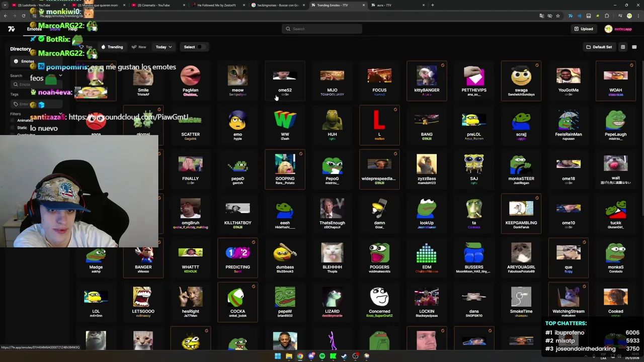This screenshot has height=362, width=644.
Task: Open the matecapp user profile
Action: click(x=618, y=29)
